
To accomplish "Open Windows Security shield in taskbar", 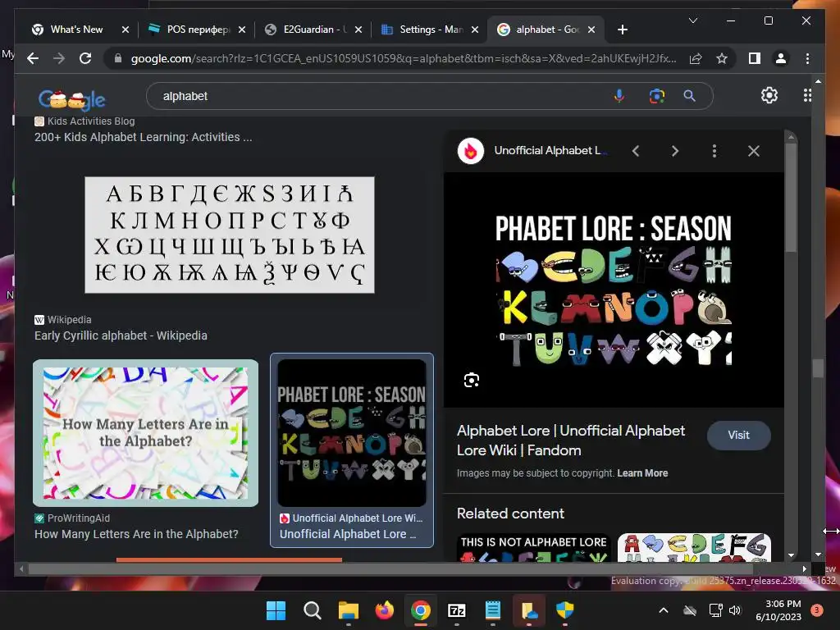I will click(x=564, y=610).
